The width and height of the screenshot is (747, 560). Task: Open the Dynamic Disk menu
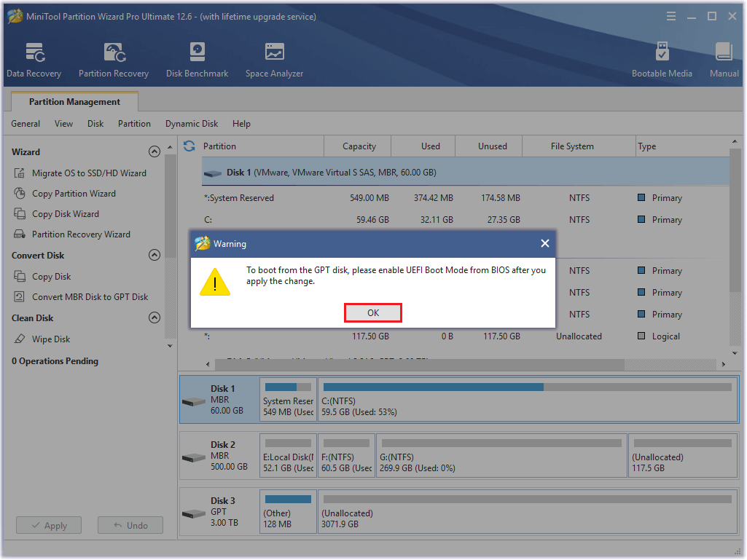coord(192,124)
